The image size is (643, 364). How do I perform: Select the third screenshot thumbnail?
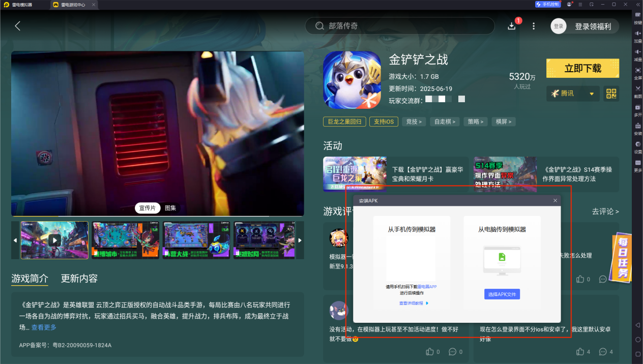tap(196, 240)
